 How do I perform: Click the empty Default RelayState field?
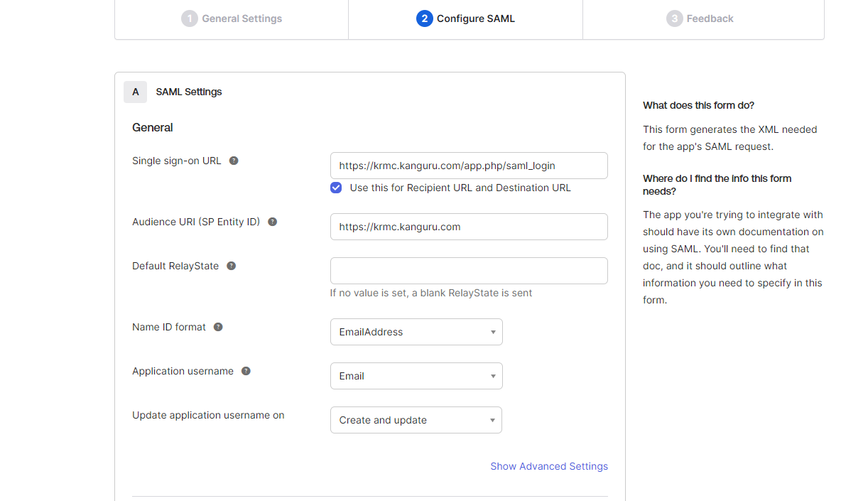point(469,271)
